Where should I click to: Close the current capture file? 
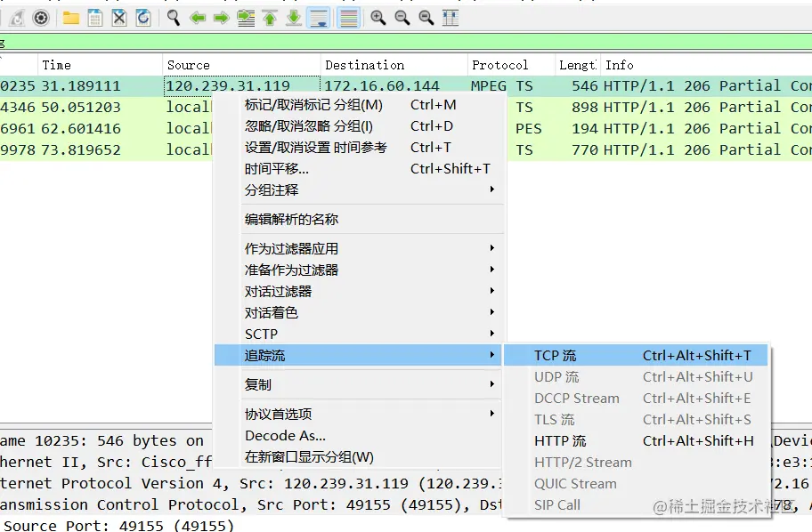117,17
